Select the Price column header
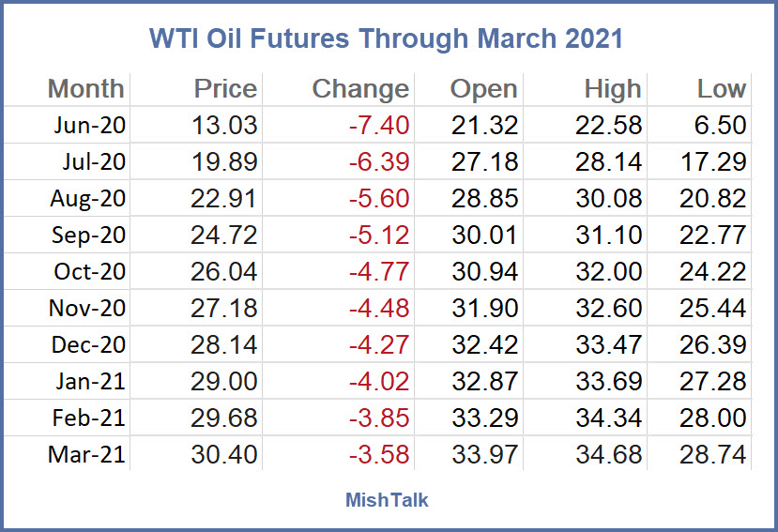This screenshot has height=532, width=778. pyautogui.click(x=225, y=89)
